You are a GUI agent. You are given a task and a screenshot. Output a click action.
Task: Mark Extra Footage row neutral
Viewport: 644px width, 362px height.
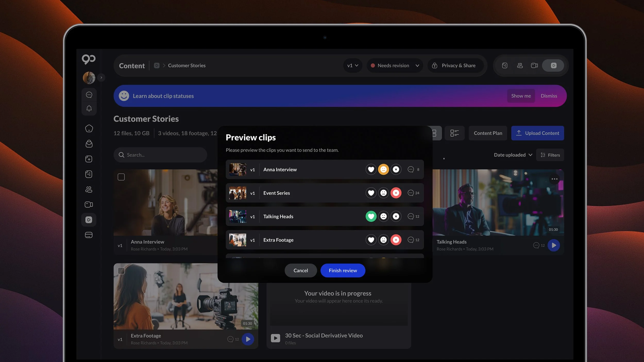click(x=383, y=240)
